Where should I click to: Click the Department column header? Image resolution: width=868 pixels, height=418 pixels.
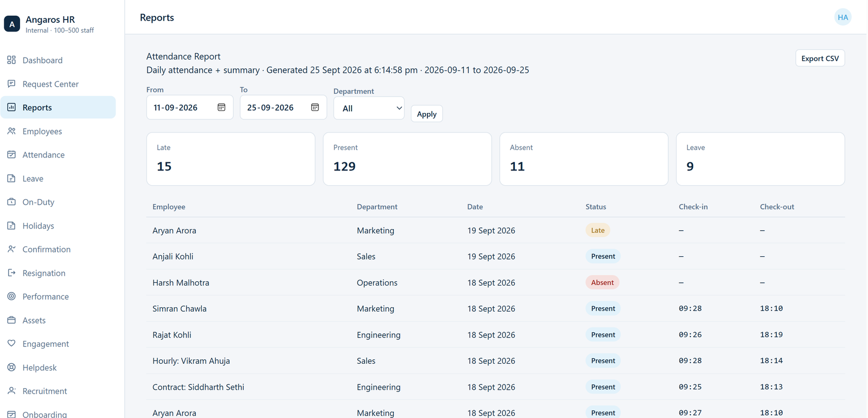point(377,207)
